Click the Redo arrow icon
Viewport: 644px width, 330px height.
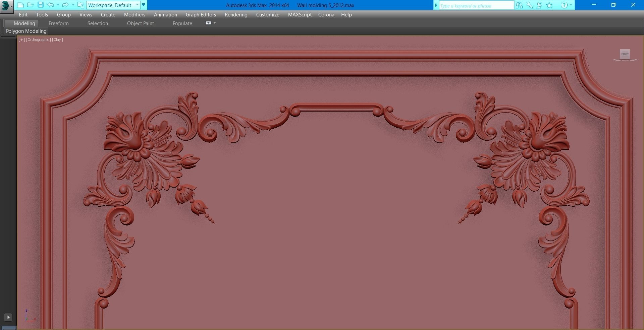point(65,5)
